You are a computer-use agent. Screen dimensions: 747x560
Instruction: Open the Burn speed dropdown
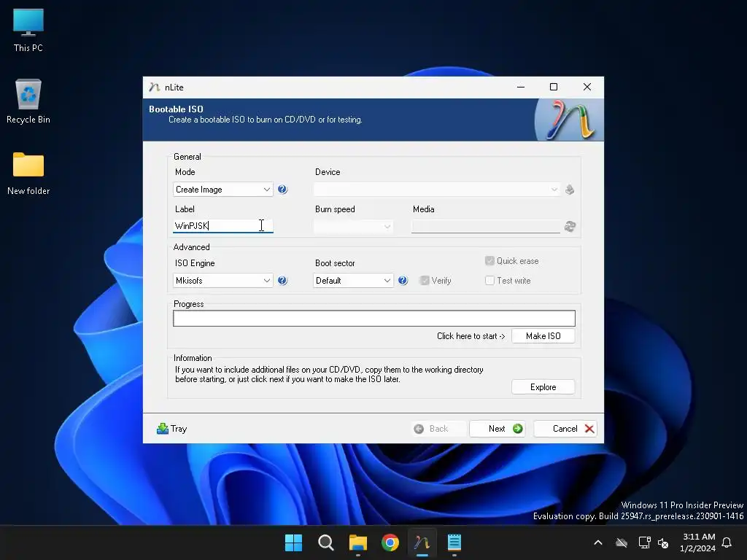pyautogui.click(x=354, y=226)
